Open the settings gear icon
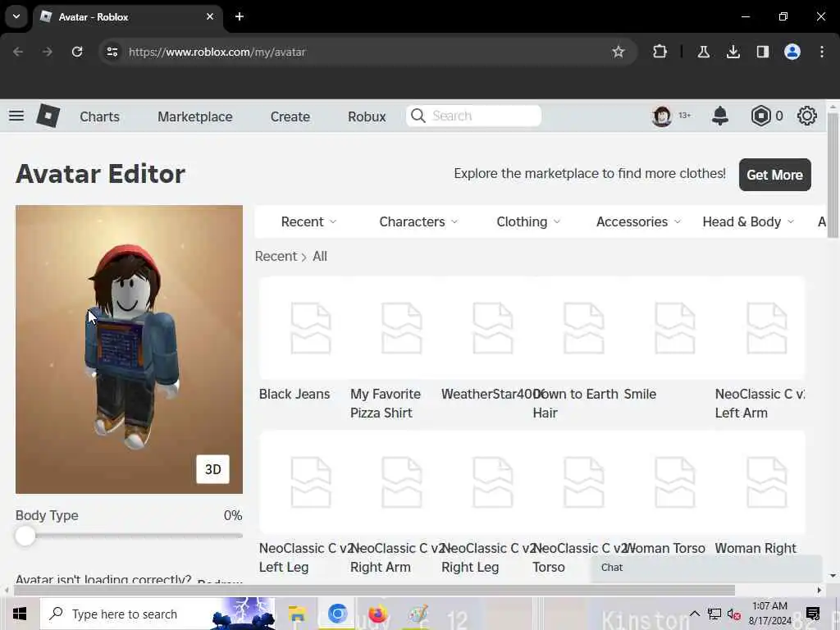This screenshot has width=840, height=630. (807, 116)
